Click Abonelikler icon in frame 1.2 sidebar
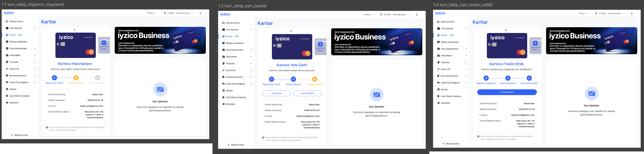This screenshot has height=154, width=644. pos(223,57)
